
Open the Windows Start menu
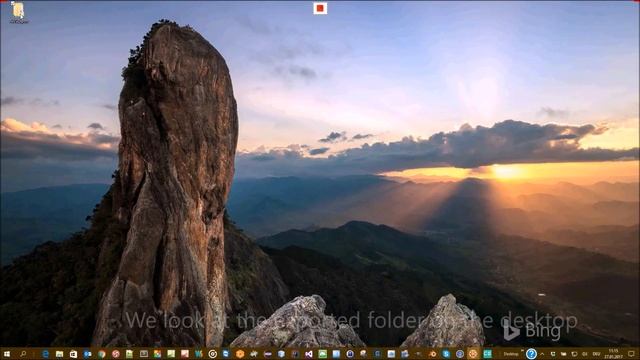click(7, 354)
